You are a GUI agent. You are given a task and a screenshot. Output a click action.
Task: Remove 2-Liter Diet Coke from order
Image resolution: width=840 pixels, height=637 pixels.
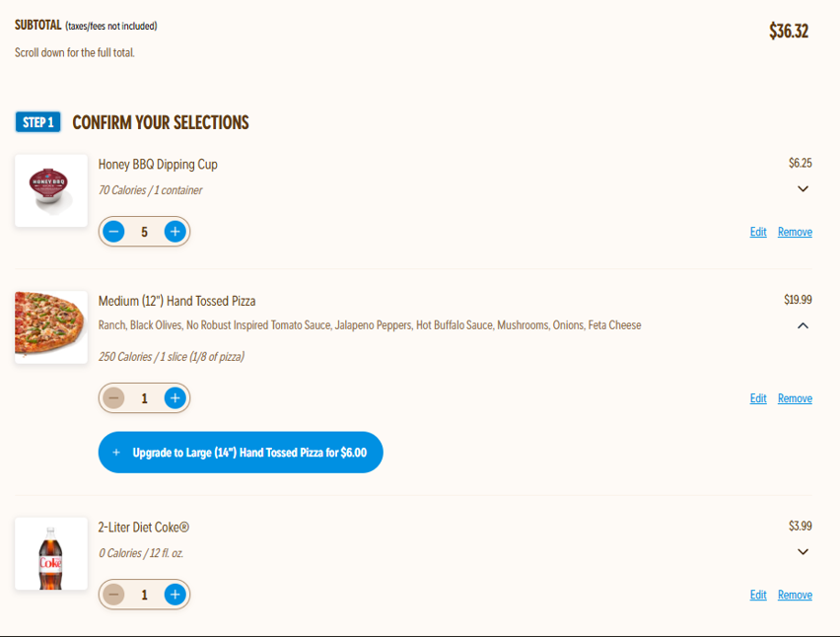(x=795, y=595)
